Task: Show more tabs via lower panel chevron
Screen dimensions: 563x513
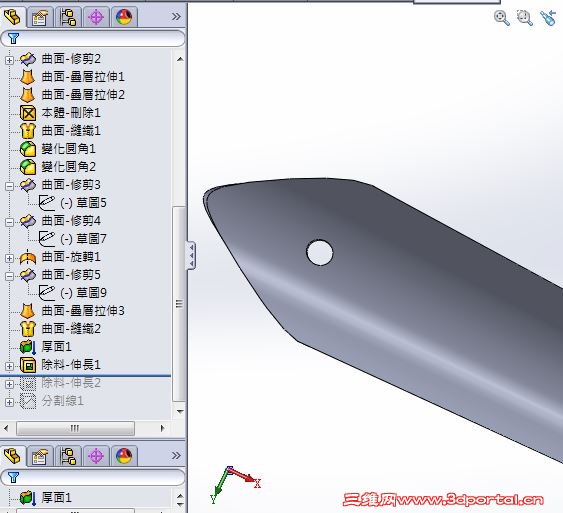Action: pos(176,456)
